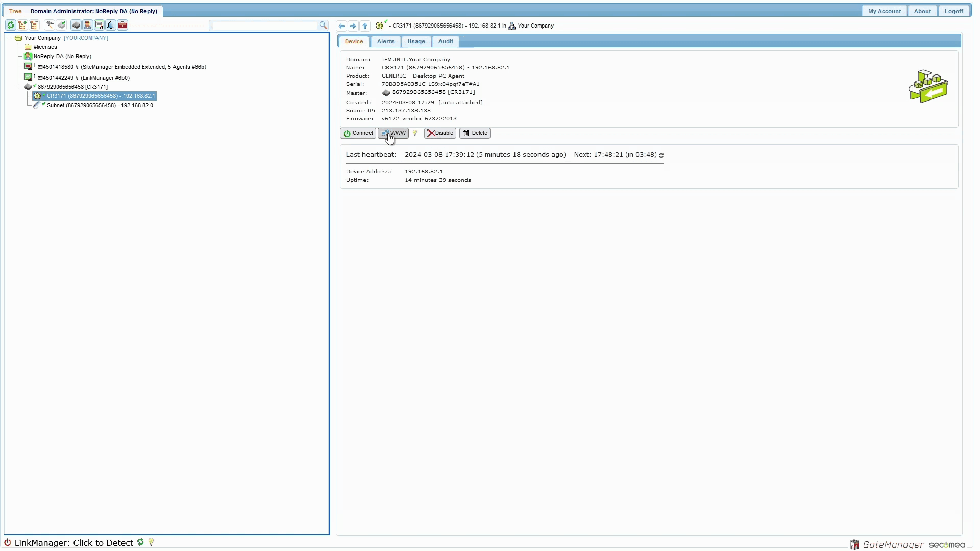Switch to the Alerts tab
The height and width of the screenshot is (551, 980).
[x=385, y=42]
